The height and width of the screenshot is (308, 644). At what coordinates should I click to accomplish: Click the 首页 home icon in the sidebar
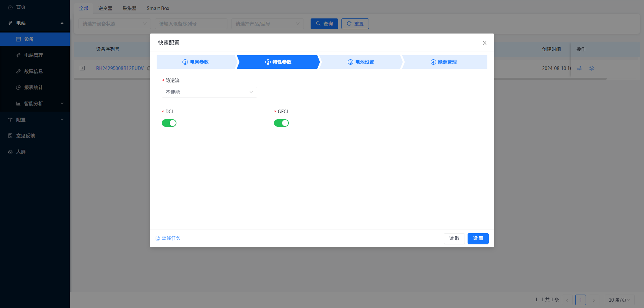point(10,7)
